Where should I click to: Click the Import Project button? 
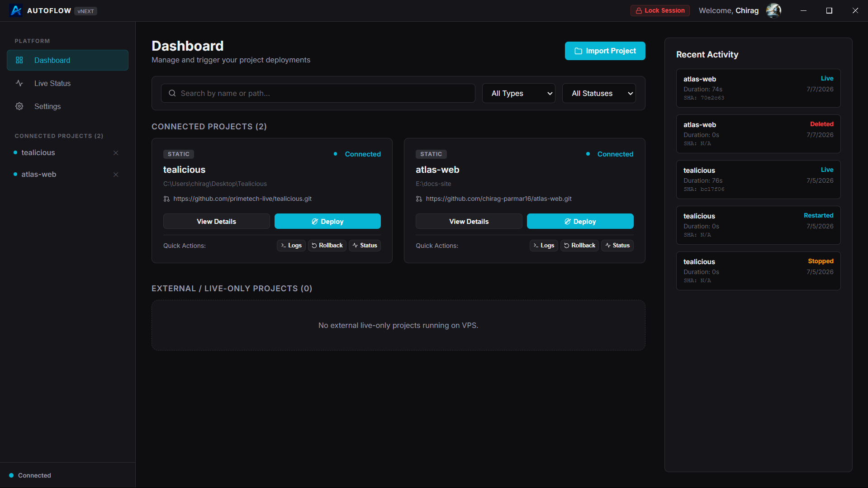pyautogui.click(x=605, y=51)
